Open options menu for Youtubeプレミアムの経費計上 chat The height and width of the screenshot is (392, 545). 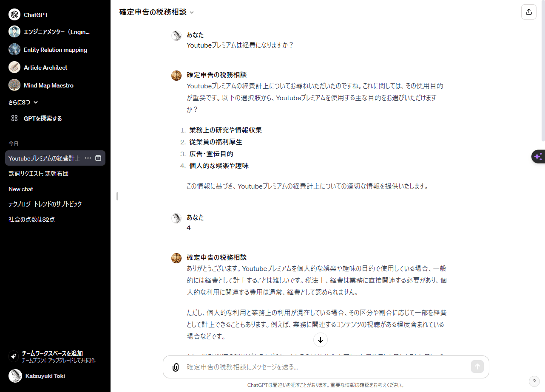pyautogui.click(x=88, y=158)
